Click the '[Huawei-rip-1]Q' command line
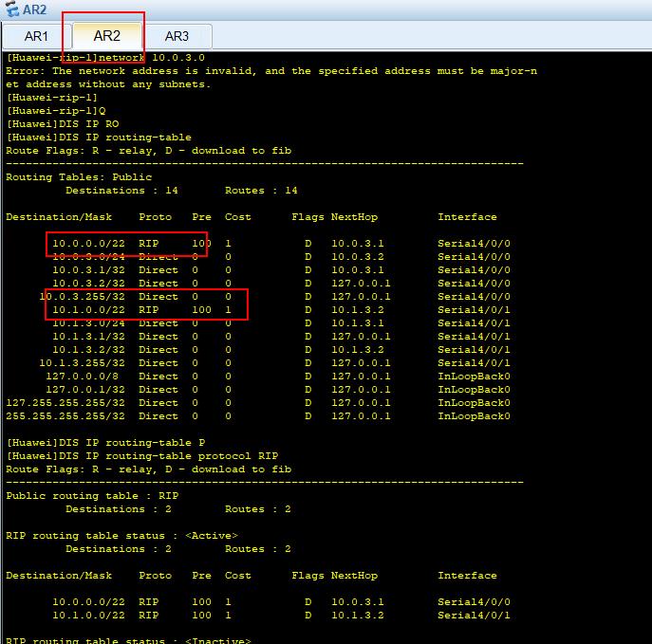652x644 pixels. point(56,111)
